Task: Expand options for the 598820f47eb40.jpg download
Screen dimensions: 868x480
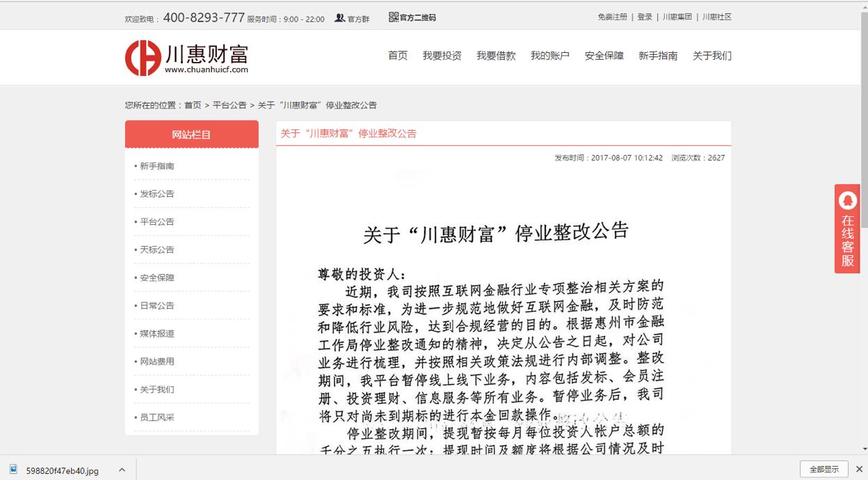Action: (123, 471)
